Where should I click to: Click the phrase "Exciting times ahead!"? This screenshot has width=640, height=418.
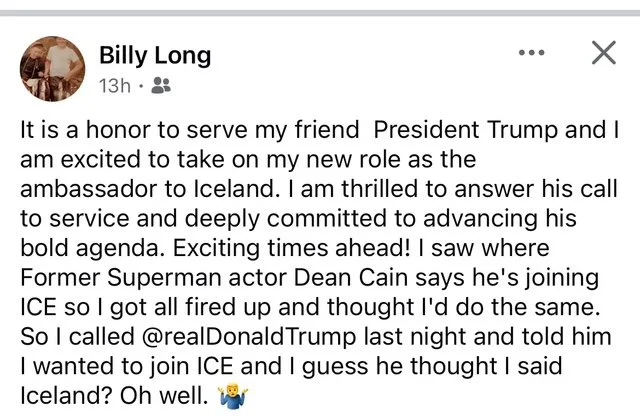tap(291, 248)
